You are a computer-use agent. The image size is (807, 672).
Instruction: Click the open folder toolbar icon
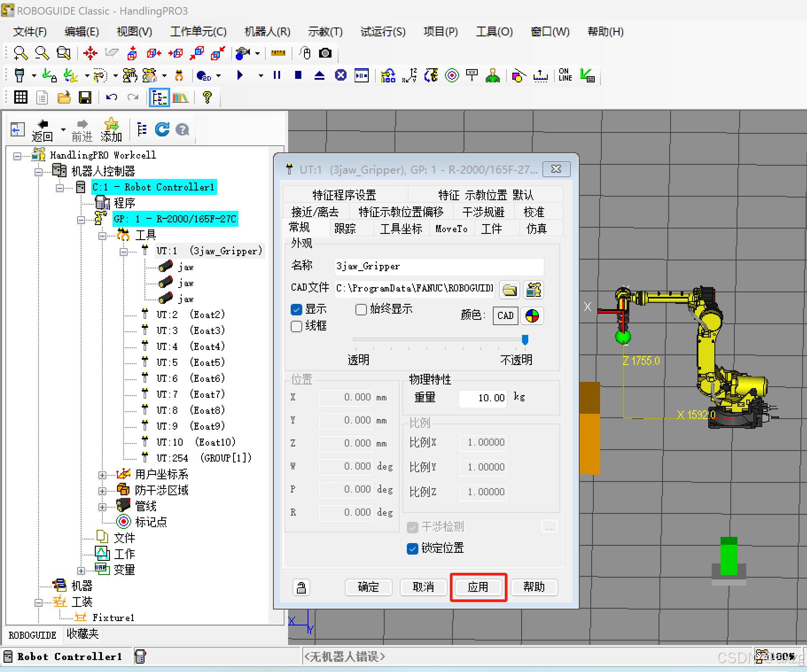pos(64,97)
